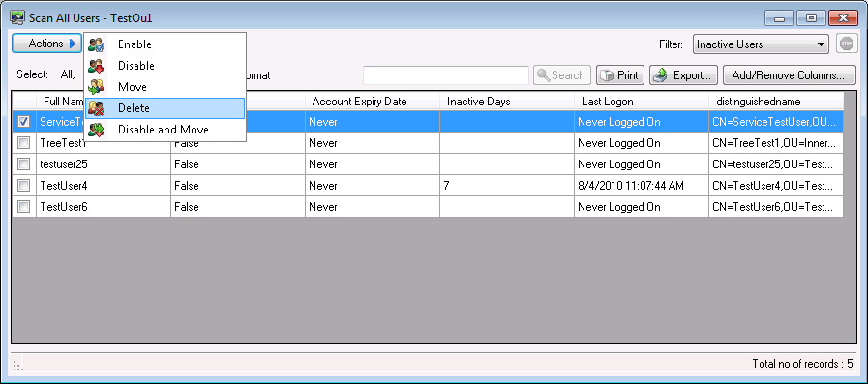
Task: Click the testuser25 name cell
Action: point(104,164)
